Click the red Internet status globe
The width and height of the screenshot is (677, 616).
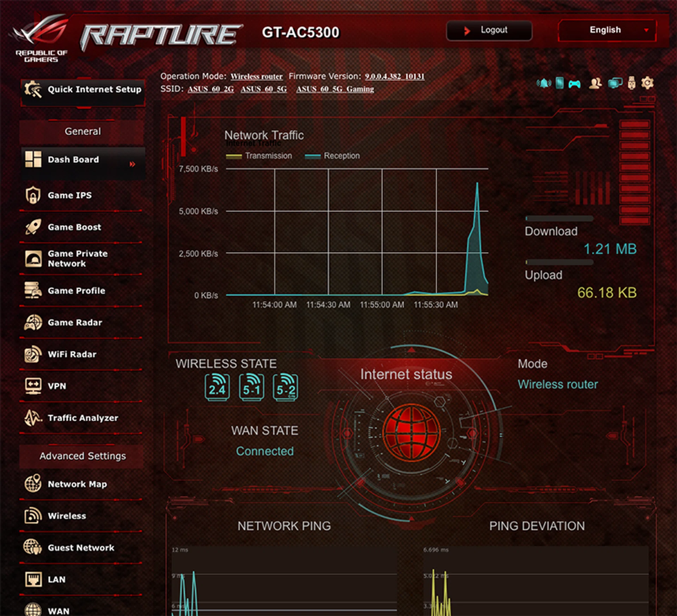(411, 432)
